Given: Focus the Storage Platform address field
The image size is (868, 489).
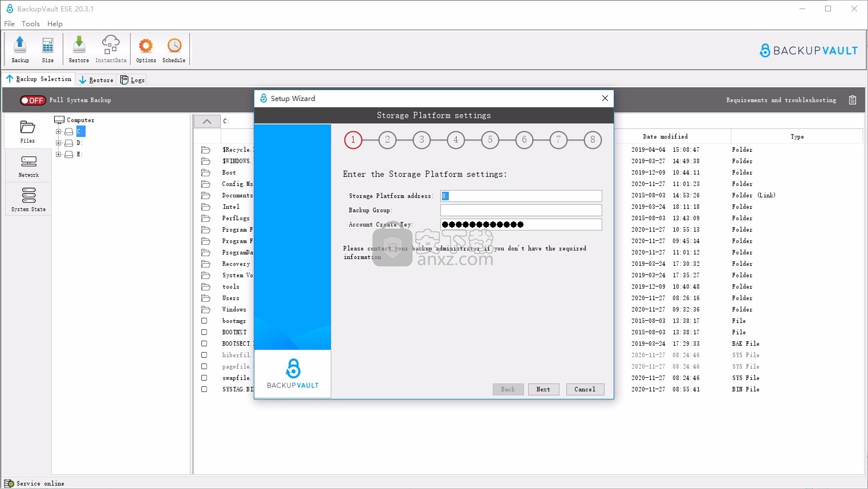Looking at the screenshot, I should (521, 196).
